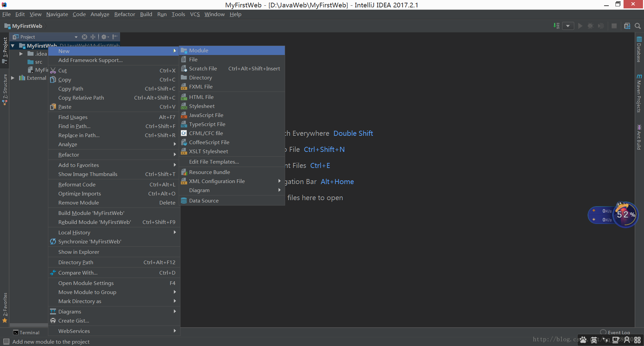Viewport: 644px width, 346px height.
Task: Click scroll from source target icon
Action: (x=85, y=37)
